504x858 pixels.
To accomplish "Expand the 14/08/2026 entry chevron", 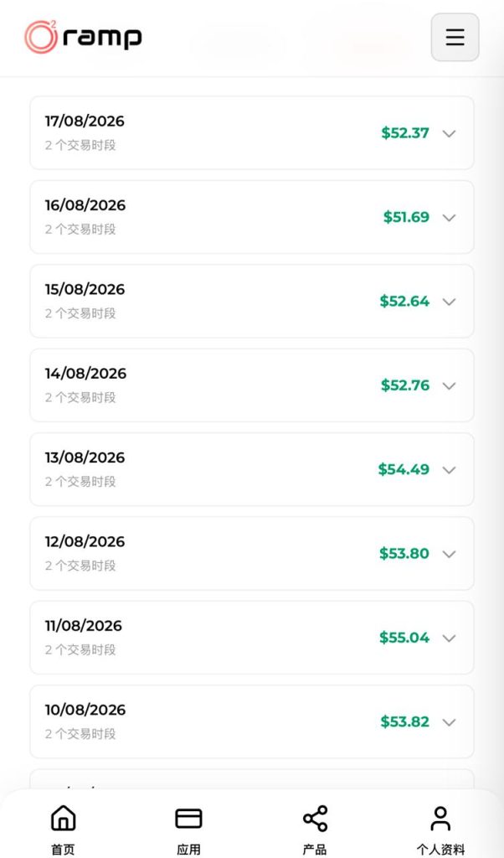I will point(449,385).
